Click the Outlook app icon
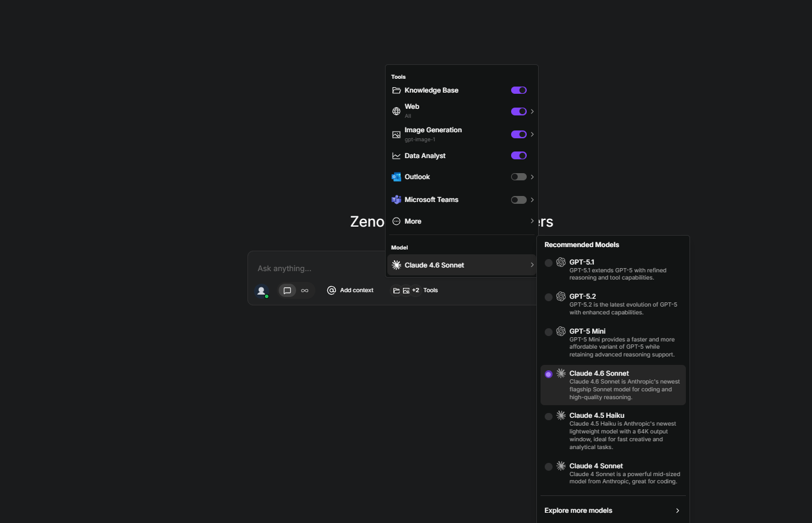Screen dimensions: 812x523 click(x=396, y=177)
